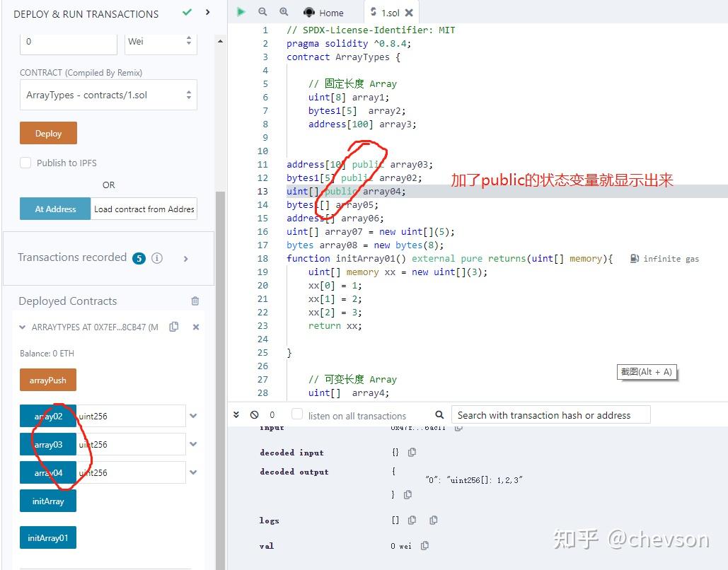Click the return xx; statement
The height and width of the screenshot is (570, 728).
click(335, 326)
